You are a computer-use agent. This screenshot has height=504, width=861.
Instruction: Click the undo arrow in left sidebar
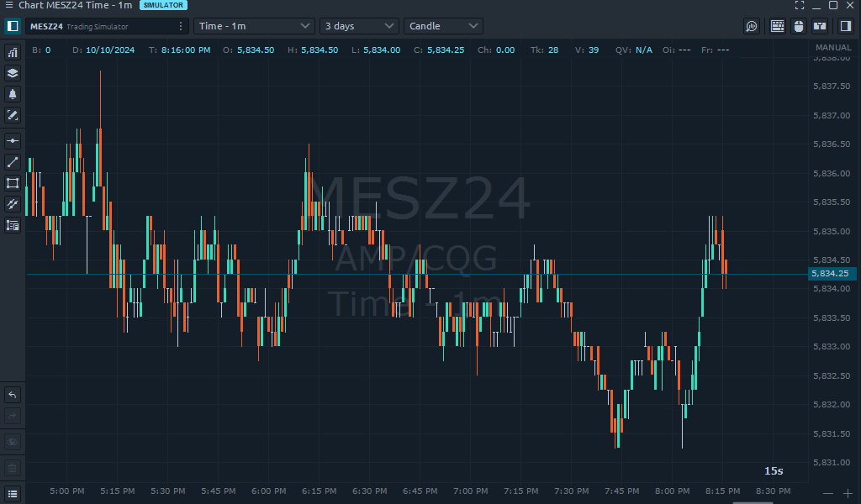tap(13, 395)
